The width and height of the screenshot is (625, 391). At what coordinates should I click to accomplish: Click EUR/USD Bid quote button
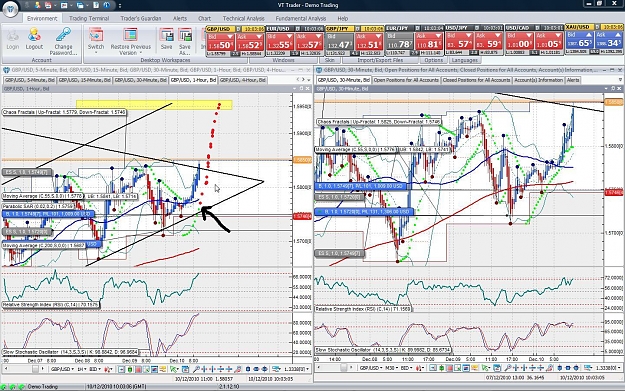(x=280, y=41)
